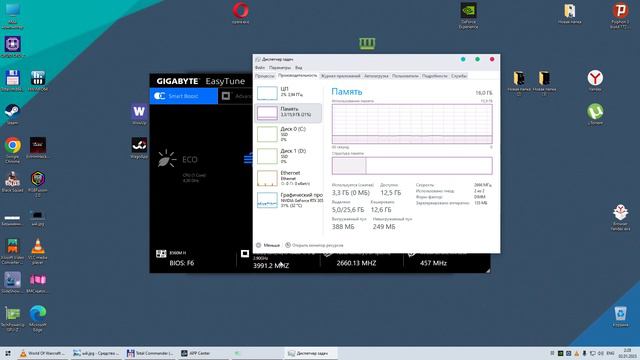Click the CPU chip icon in EasyTune footer
This screenshot has width=640, height=360.
pyautogui.click(x=245, y=254)
